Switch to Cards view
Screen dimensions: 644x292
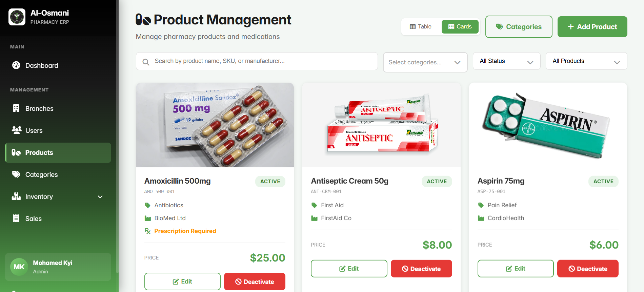pyautogui.click(x=460, y=27)
